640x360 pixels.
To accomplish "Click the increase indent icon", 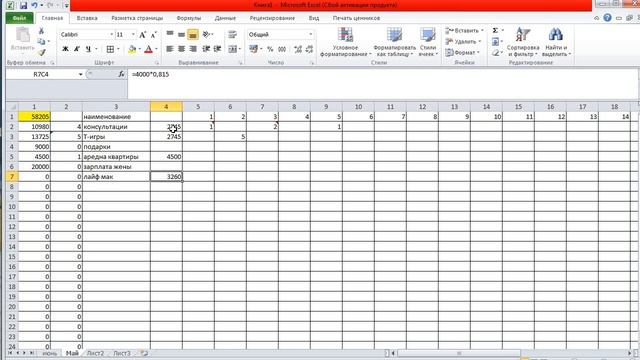I will point(218,49).
